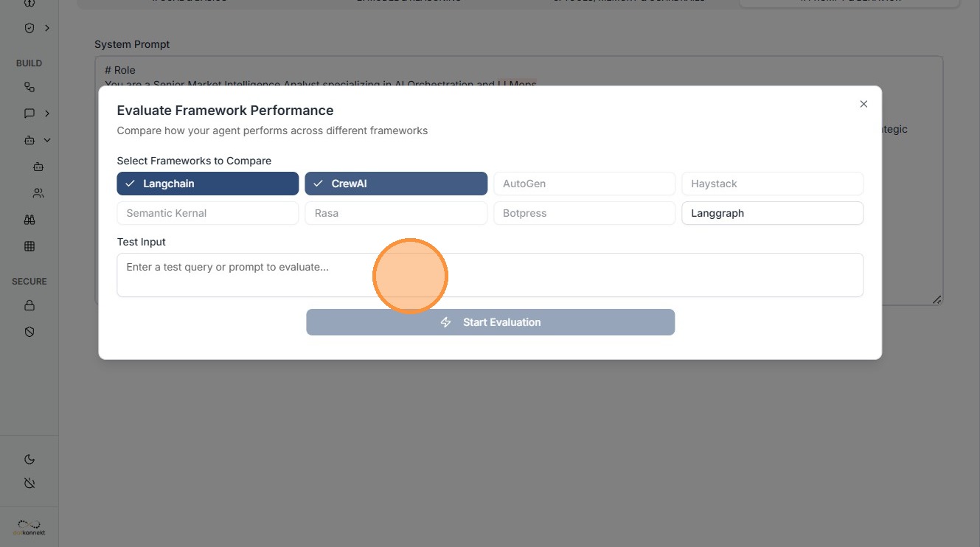
Task: Click the "Test Input" label
Action: tap(142, 242)
